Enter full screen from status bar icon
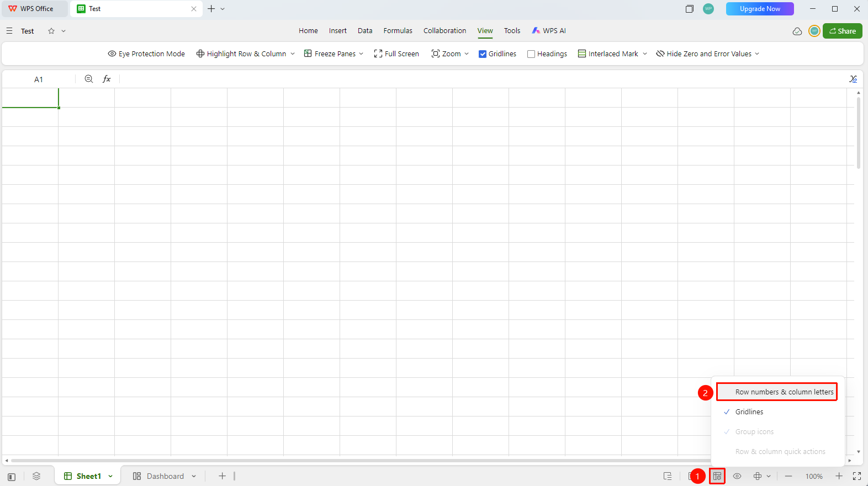868x486 pixels. pos(857,476)
